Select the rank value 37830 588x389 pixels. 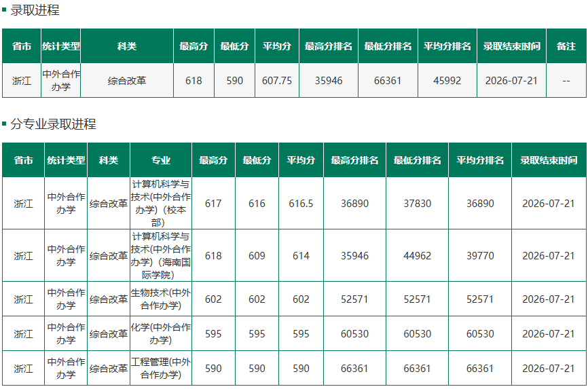click(x=418, y=203)
